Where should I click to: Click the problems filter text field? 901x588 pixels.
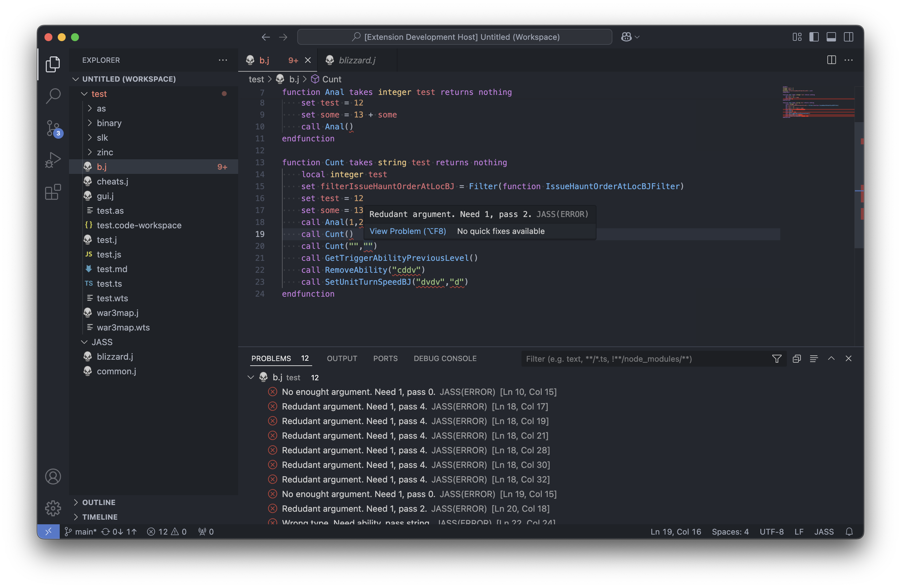[x=644, y=359]
